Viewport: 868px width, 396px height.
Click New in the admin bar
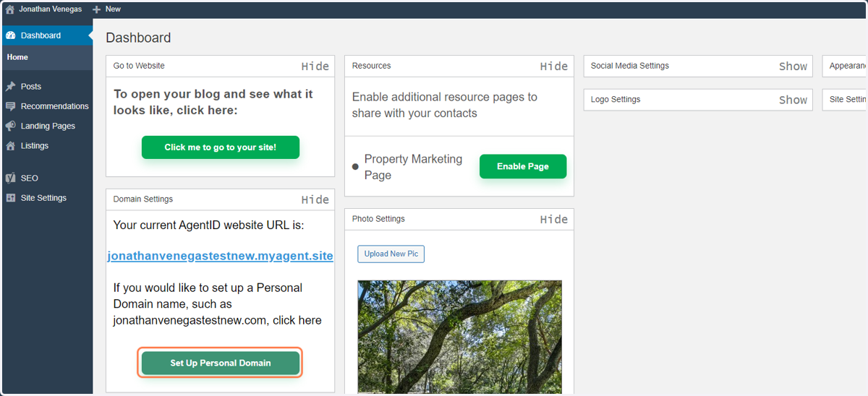pos(113,9)
